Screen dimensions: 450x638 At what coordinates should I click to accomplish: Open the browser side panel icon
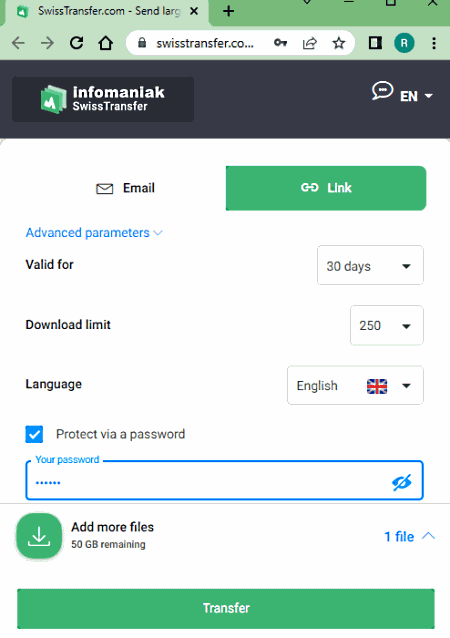pos(375,43)
